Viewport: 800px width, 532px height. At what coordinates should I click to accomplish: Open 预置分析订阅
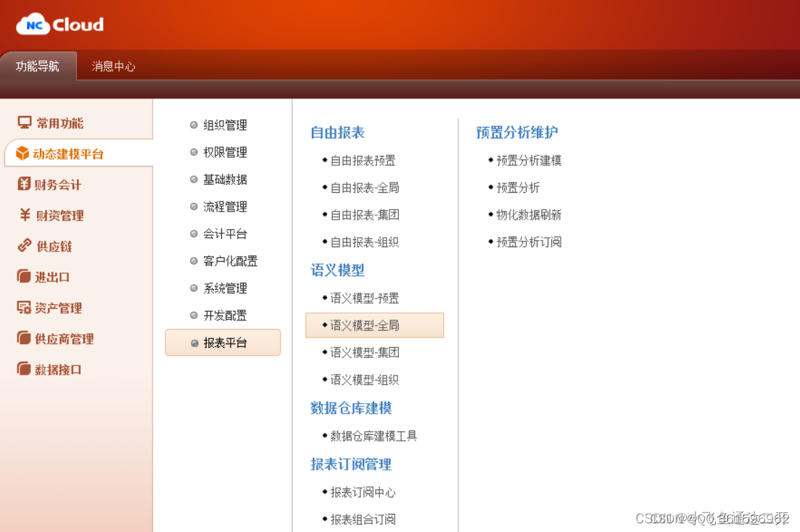coord(527,242)
